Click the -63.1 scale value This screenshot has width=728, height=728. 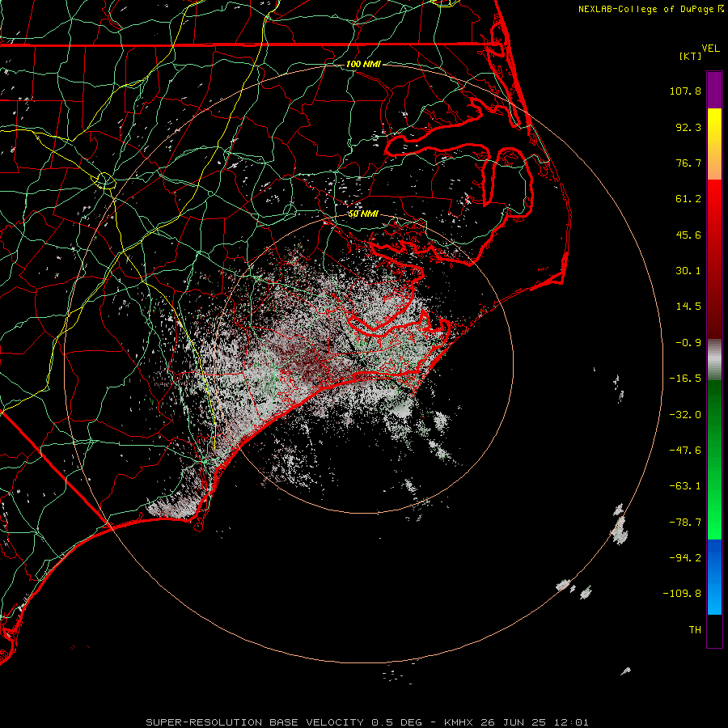[x=685, y=486]
